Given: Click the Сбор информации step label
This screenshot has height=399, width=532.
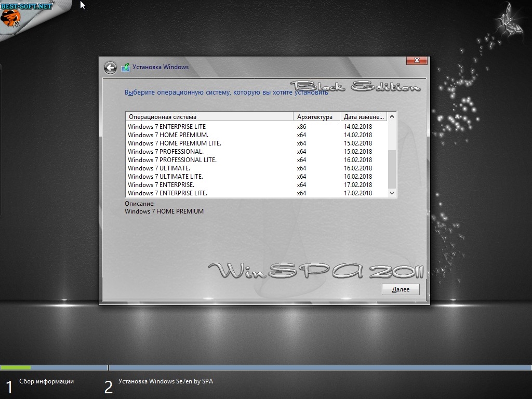Looking at the screenshot, I should click(x=46, y=381).
